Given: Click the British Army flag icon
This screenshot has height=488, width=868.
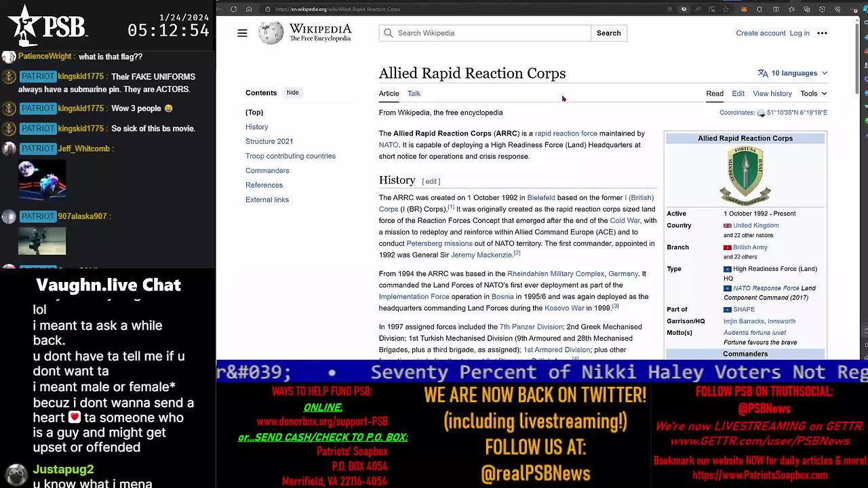Looking at the screenshot, I should [728, 247].
